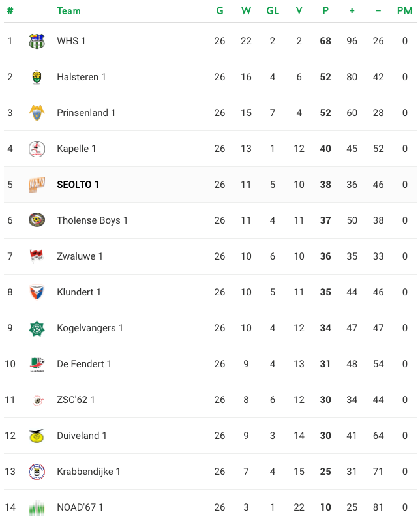
Task: Open the Halsteren 1 club logo
Action: (x=37, y=77)
